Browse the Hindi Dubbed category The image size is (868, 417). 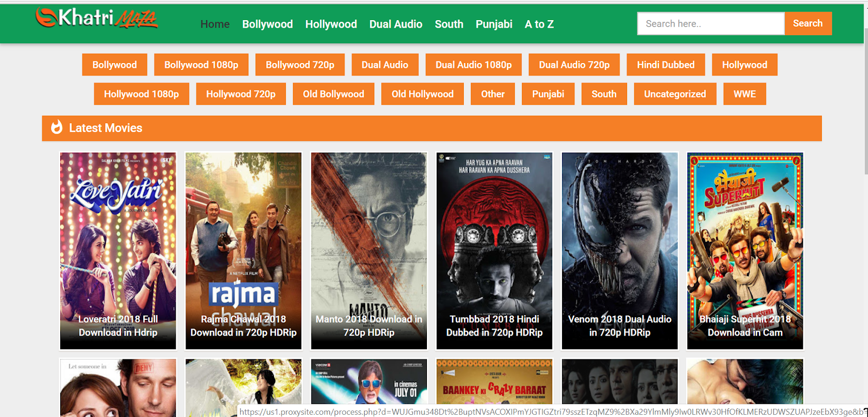(x=666, y=65)
